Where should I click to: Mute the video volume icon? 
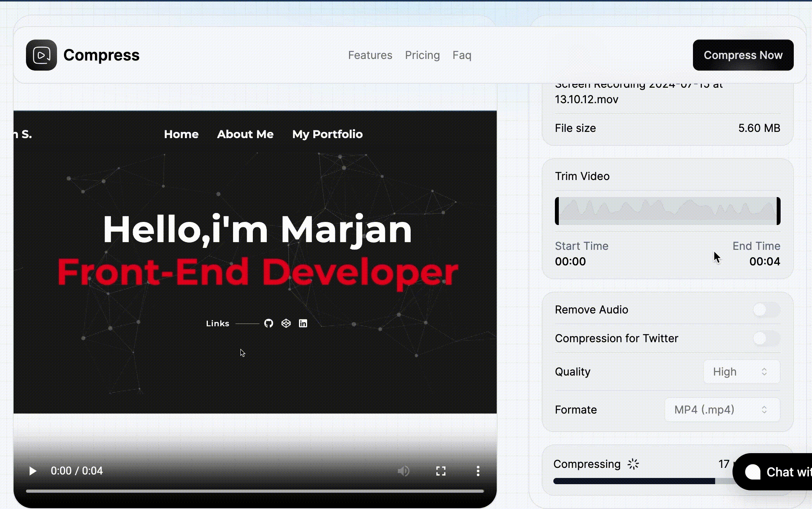(x=403, y=471)
